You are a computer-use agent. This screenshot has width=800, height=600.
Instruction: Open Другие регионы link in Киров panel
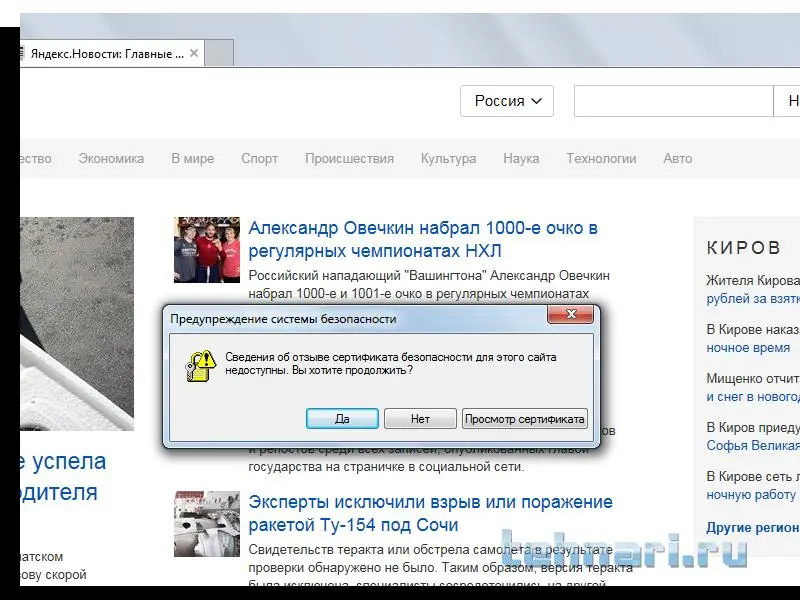753,528
